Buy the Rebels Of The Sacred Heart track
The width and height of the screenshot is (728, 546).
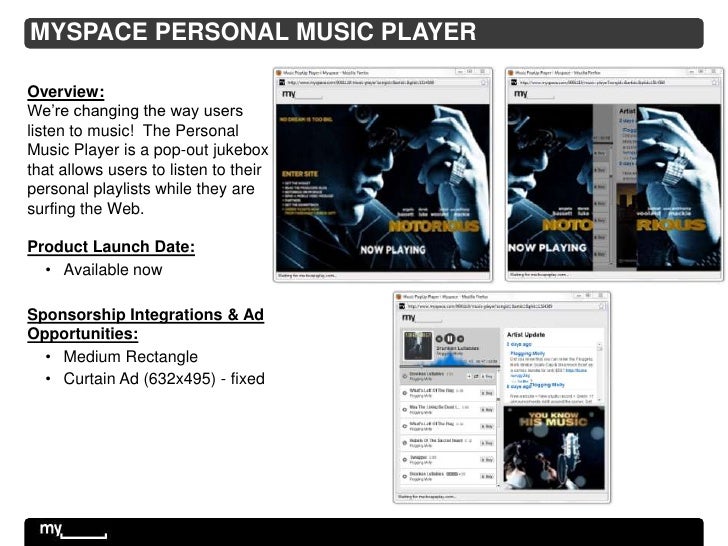click(x=487, y=443)
